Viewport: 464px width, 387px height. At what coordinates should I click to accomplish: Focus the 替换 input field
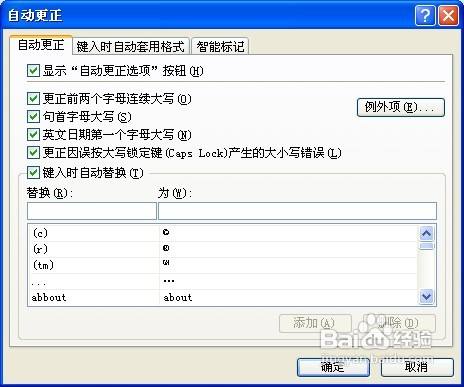click(92, 211)
